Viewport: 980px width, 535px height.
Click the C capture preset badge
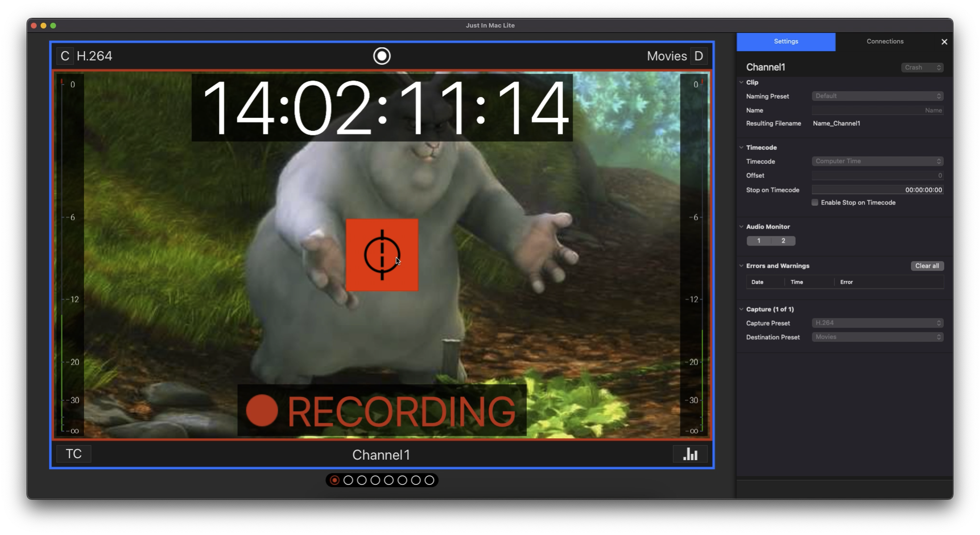point(65,56)
